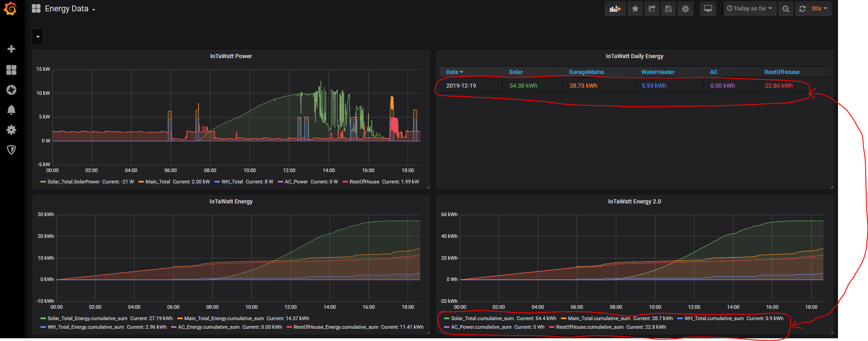Open the Configuration gear in sidebar
Screen dimensions: 868x341
[11, 130]
